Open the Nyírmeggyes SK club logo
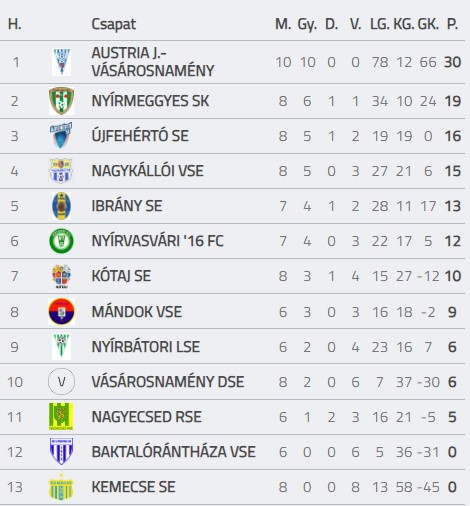 point(61,101)
